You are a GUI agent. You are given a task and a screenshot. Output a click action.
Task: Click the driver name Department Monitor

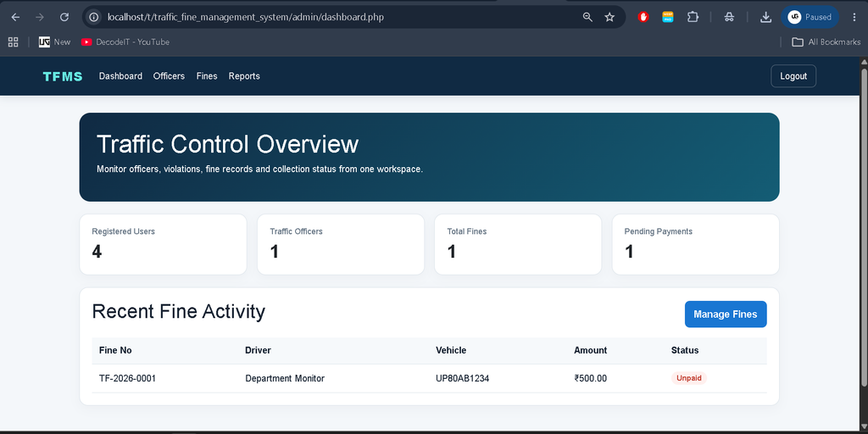(285, 379)
